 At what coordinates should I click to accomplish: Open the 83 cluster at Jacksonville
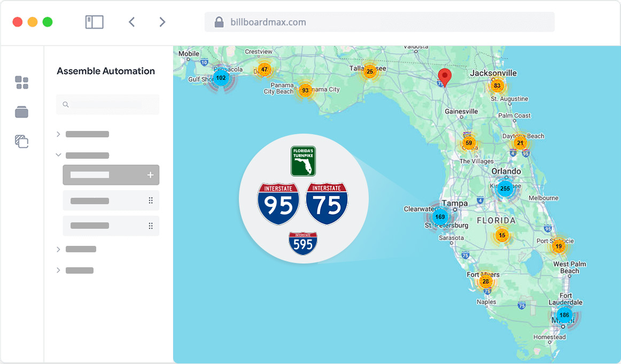[x=497, y=86]
